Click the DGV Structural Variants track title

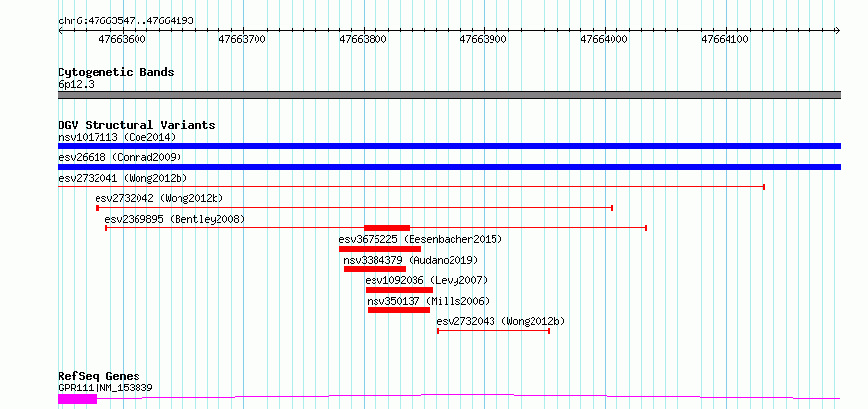(137, 125)
